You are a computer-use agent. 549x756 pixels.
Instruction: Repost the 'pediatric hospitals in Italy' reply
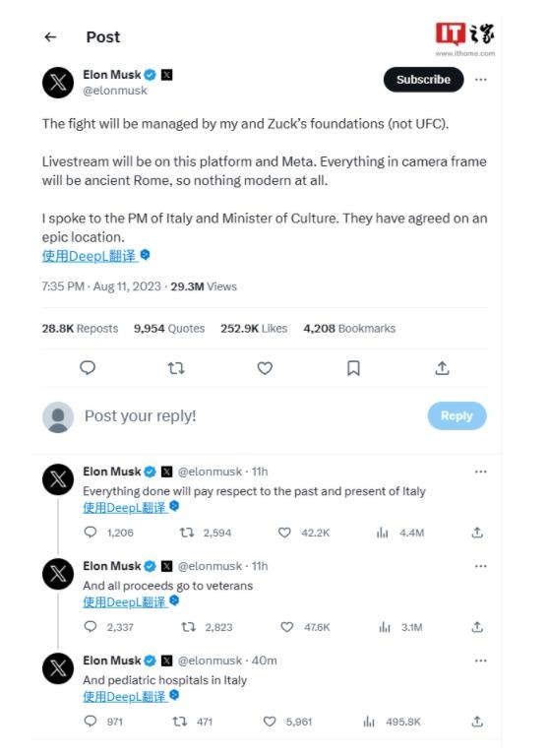(x=180, y=722)
